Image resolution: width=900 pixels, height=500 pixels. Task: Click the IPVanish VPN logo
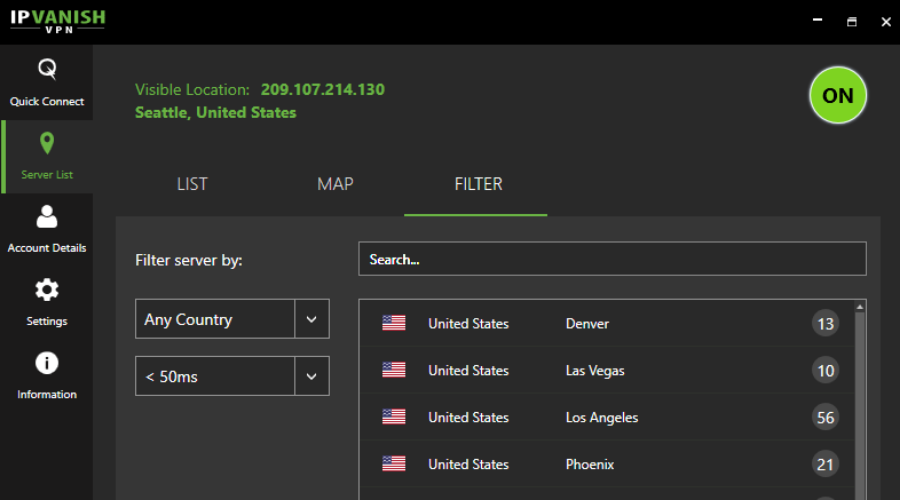[57, 21]
